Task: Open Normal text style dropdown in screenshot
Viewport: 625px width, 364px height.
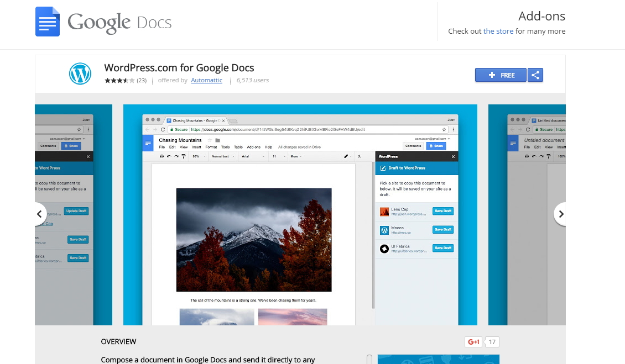Action: [222, 156]
